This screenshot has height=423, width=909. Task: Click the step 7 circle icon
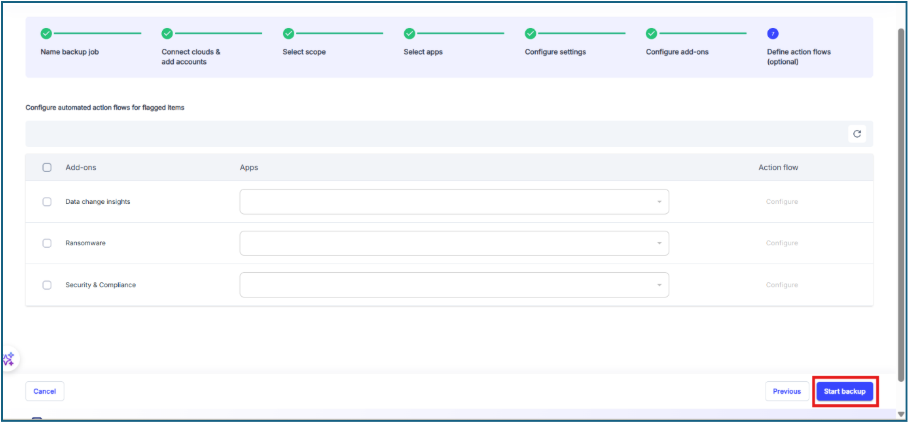773,34
